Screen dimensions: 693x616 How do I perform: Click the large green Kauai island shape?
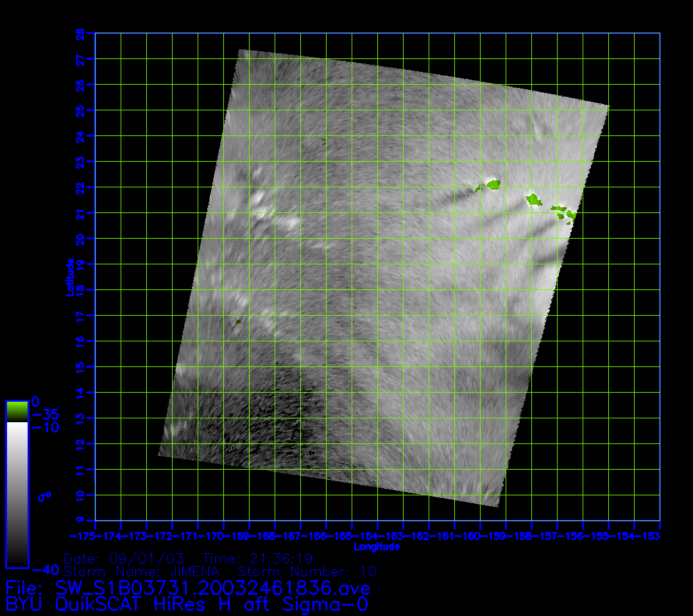493,185
